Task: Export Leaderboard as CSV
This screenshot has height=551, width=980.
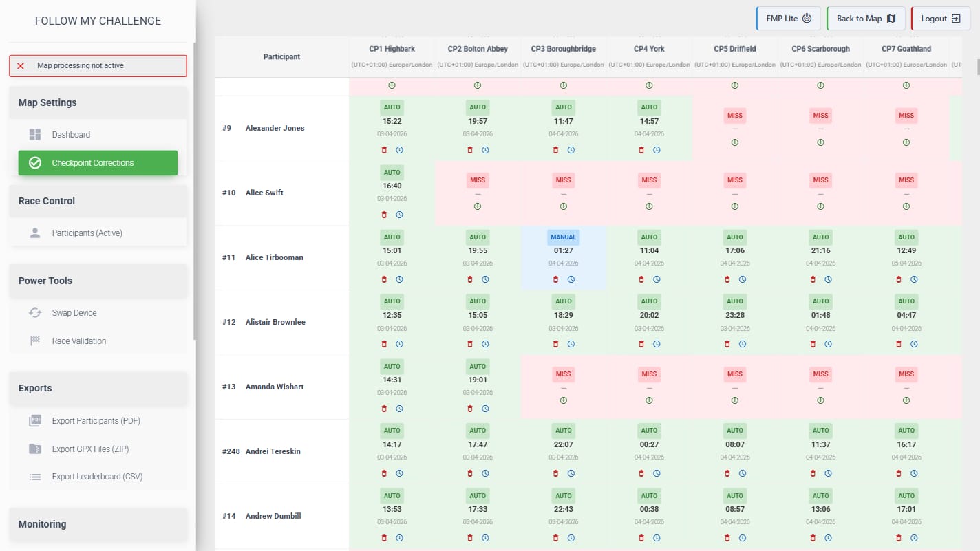Action: [x=97, y=477]
